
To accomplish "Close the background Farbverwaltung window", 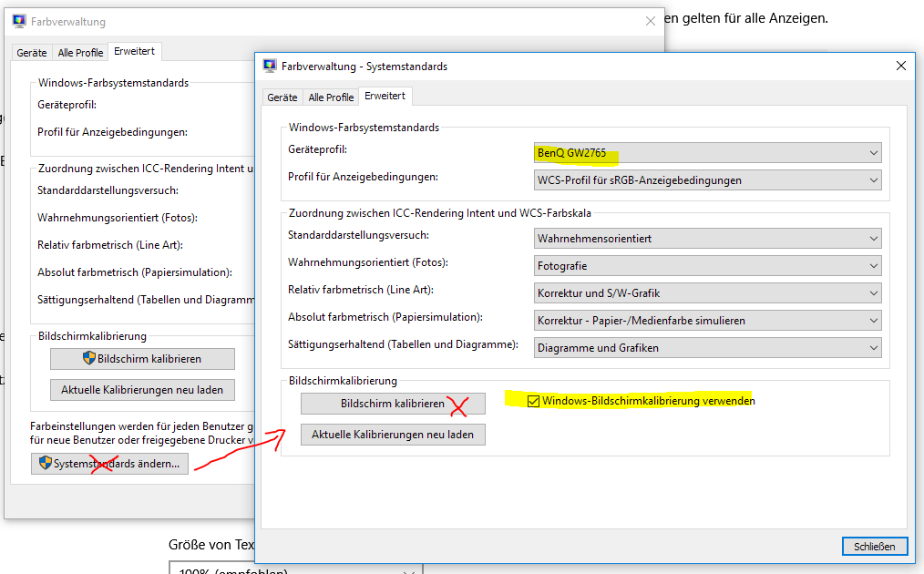I will 650,21.
